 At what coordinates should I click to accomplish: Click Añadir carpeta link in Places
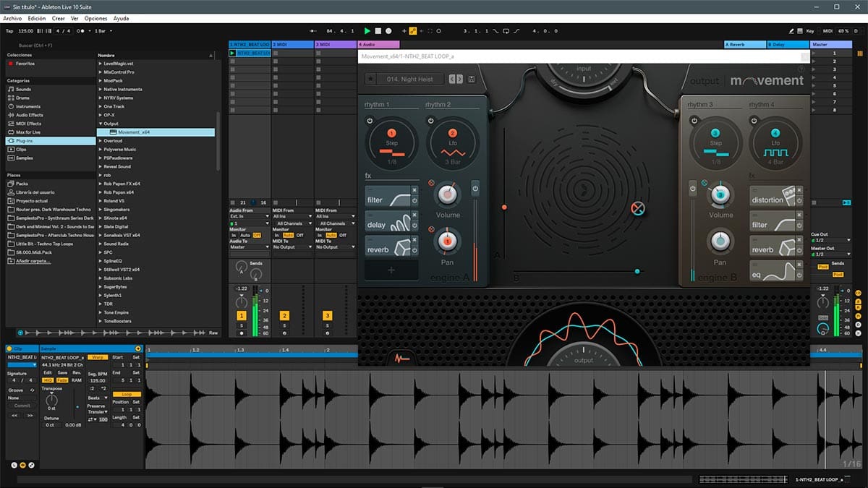click(x=34, y=261)
